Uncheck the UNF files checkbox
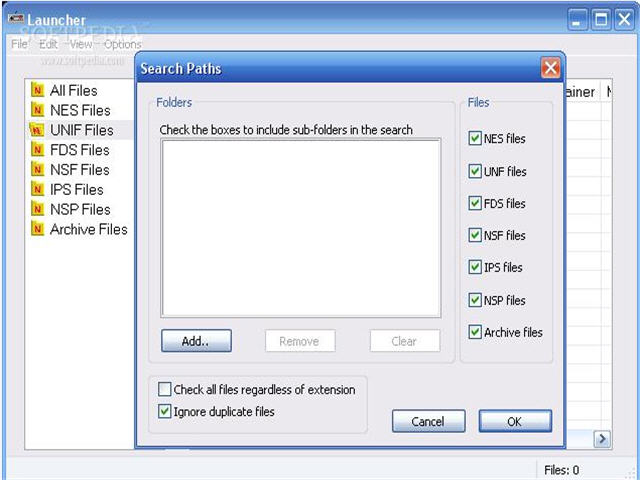Screen dimensions: 640x480 475,171
